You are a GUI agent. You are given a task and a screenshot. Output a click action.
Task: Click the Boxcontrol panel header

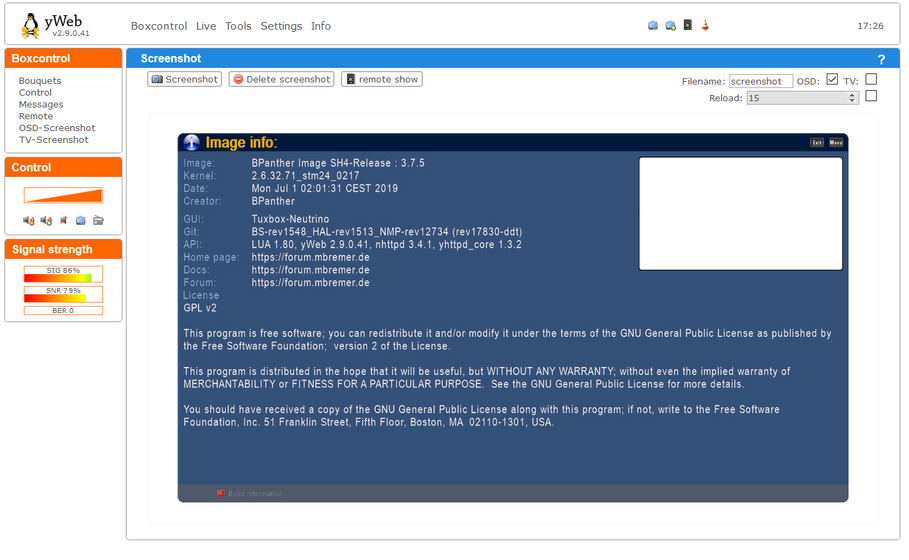click(x=63, y=59)
